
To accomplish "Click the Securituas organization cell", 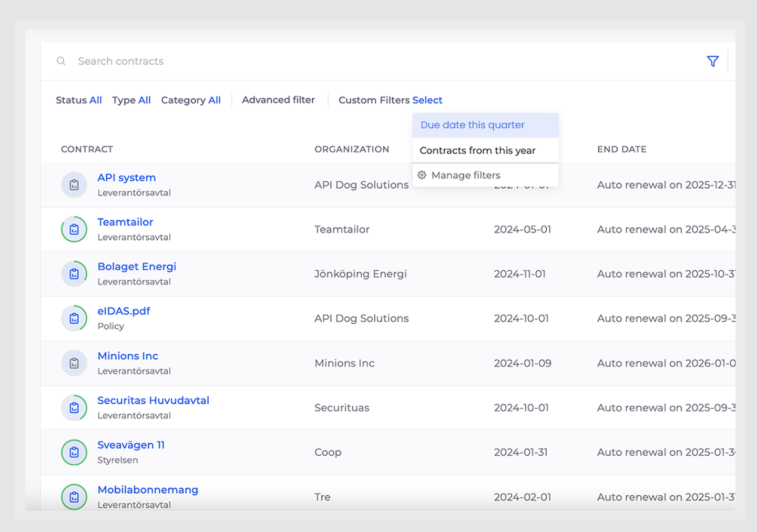I will tap(342, 408).
